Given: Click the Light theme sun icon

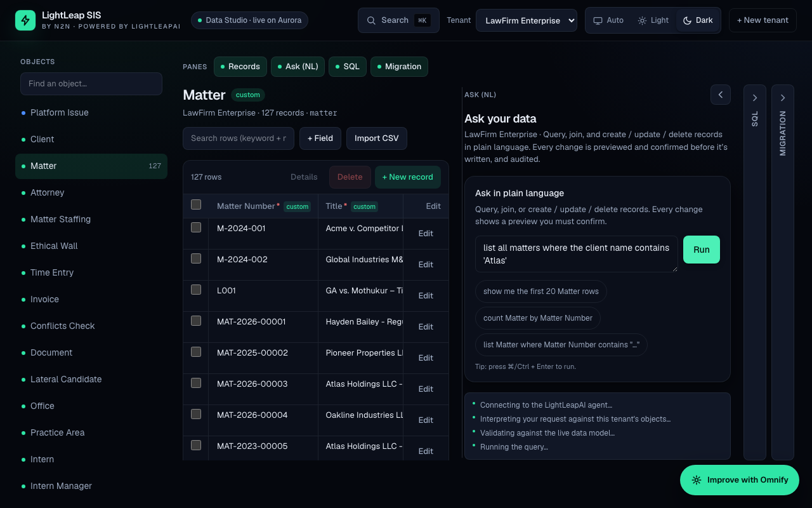Looking at the screenshot, I should (x=642, y=20).
